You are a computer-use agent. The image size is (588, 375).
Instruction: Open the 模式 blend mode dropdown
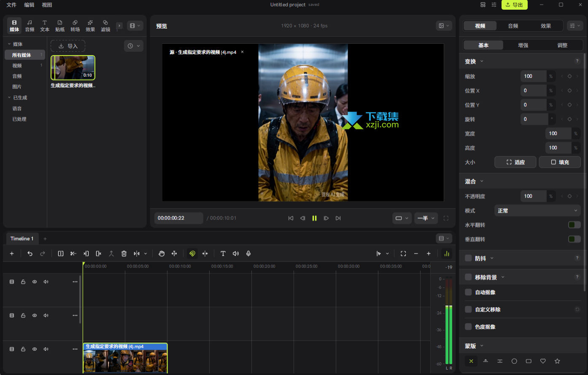pos(537,211)
